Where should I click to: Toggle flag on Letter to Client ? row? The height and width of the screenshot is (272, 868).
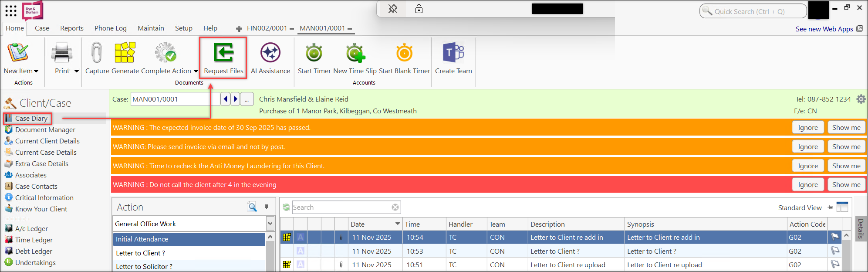pos(835,251)
